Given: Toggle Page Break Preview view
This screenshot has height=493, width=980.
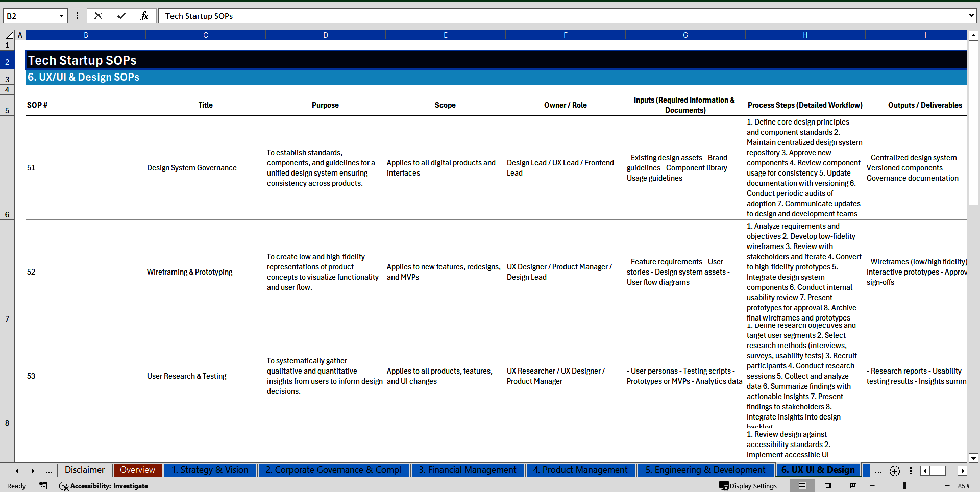Looking at the screenshot, I should [x=853, y=486].
